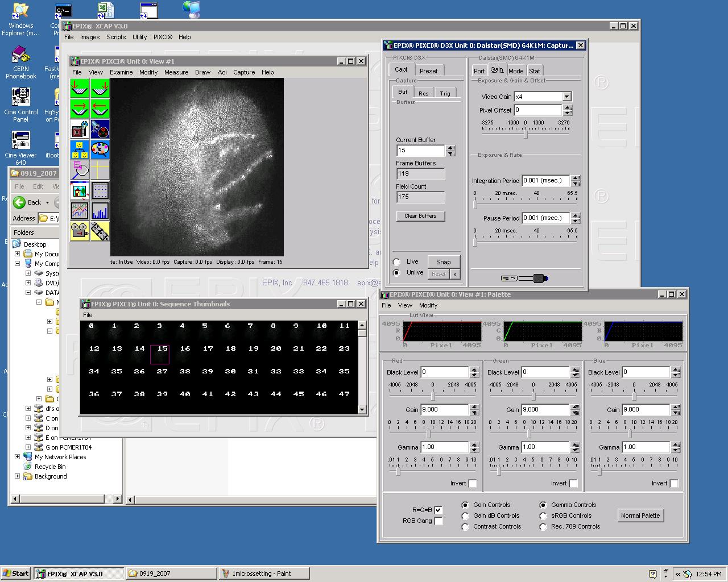The image size is (728, 582).
Task: Click the first-column green down-arrow buffer icon
Action: click(80, 88)
